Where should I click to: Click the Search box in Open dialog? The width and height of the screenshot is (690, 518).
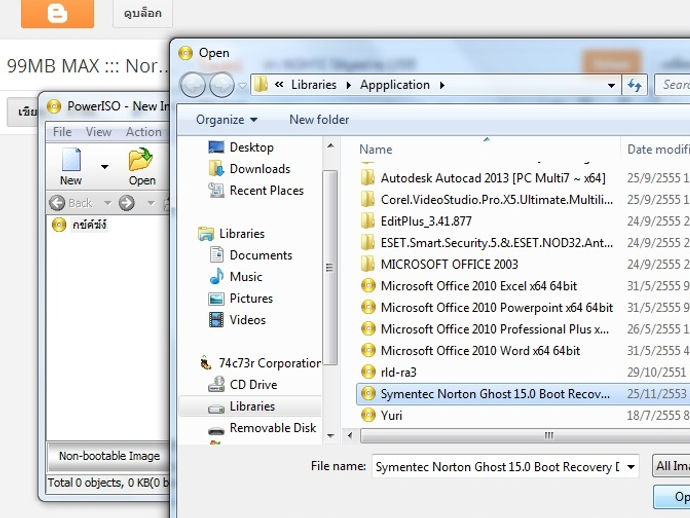pos(672,84)
